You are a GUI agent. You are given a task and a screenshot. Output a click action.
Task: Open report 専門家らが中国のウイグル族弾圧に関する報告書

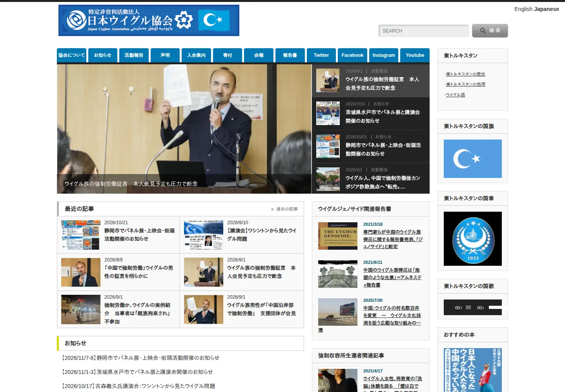click(x=393, y=239)
